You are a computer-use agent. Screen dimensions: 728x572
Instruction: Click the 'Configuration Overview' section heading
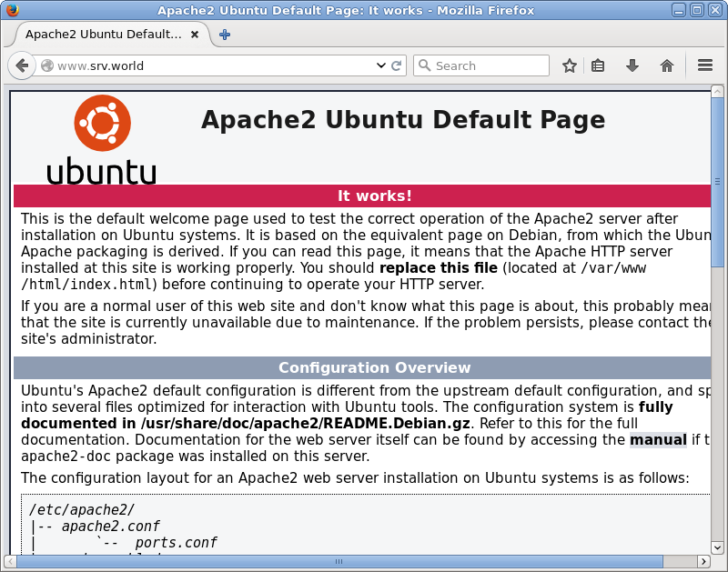(x=374, y=368)
